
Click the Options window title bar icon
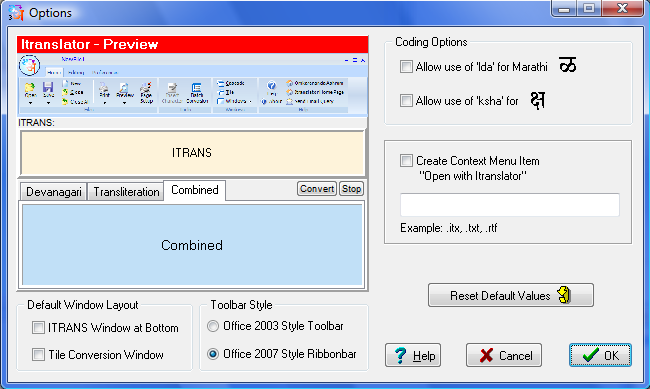pos(16,13)
